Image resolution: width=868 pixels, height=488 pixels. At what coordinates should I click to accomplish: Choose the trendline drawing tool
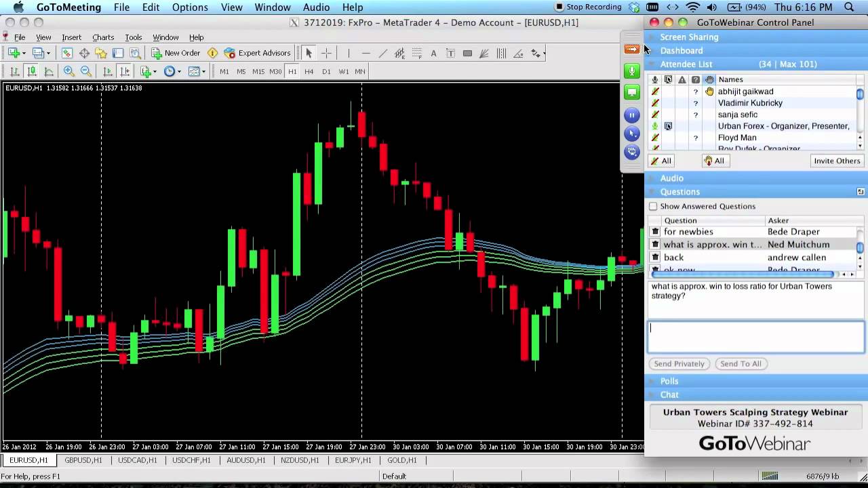pos(383,53)
